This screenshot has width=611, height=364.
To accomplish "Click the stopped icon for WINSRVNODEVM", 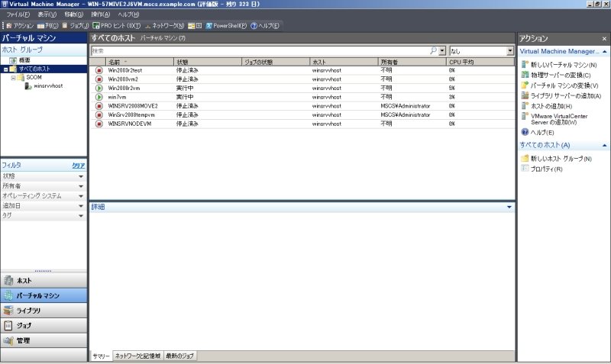I will point(99,124).
